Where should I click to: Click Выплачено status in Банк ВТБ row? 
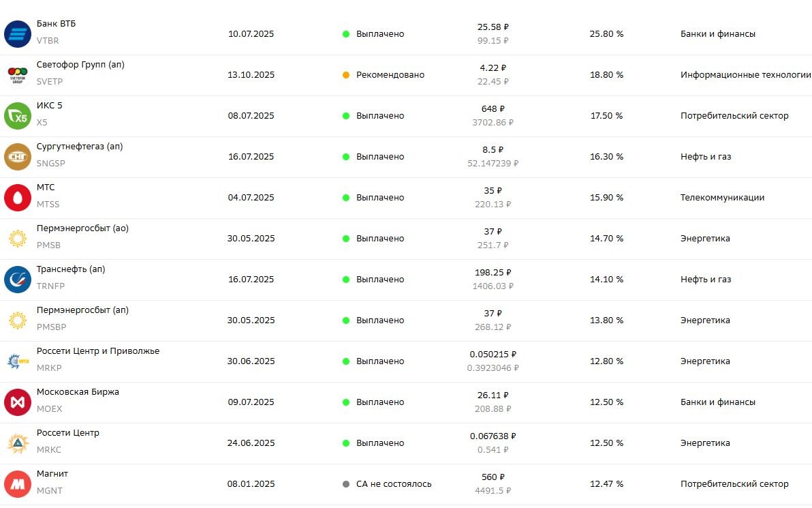coord(380,34)
